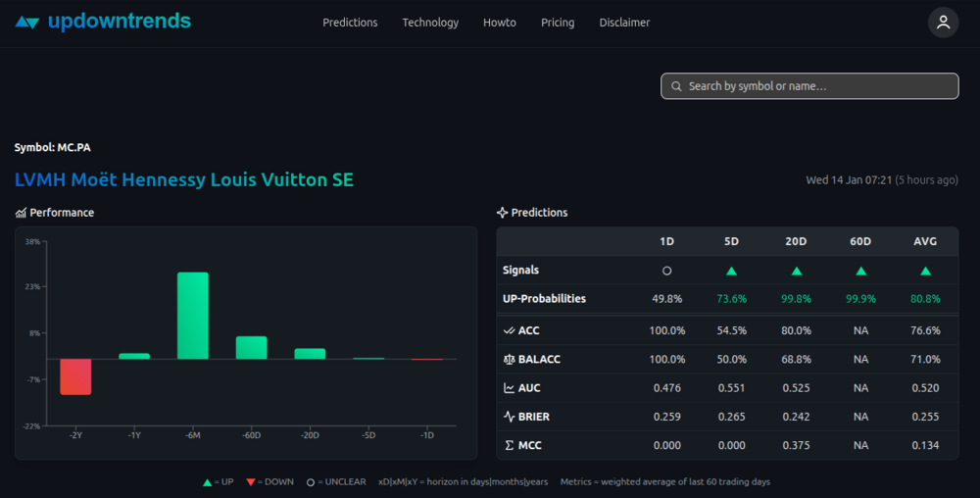This screenshot has height=498, width=980.
Task: Click the 76.6% ACC average value
Action: [x=926, y=330]
